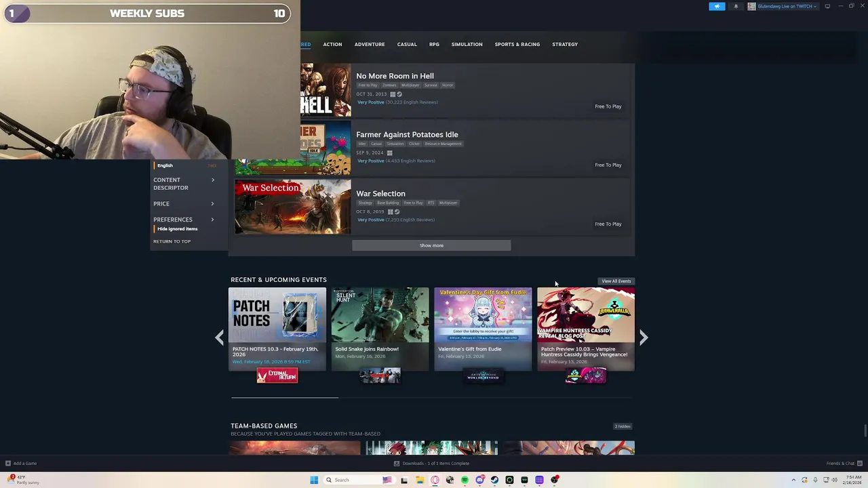Open Downloads status at bottom bar
The width and height of the screenshot is (868, 488).
point(432,464)
